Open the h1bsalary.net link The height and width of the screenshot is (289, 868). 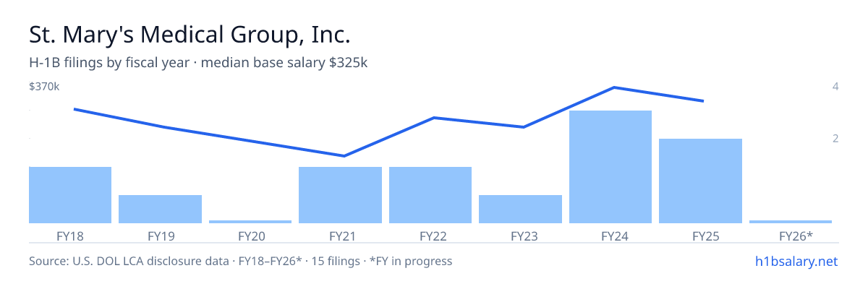(796, 261)
